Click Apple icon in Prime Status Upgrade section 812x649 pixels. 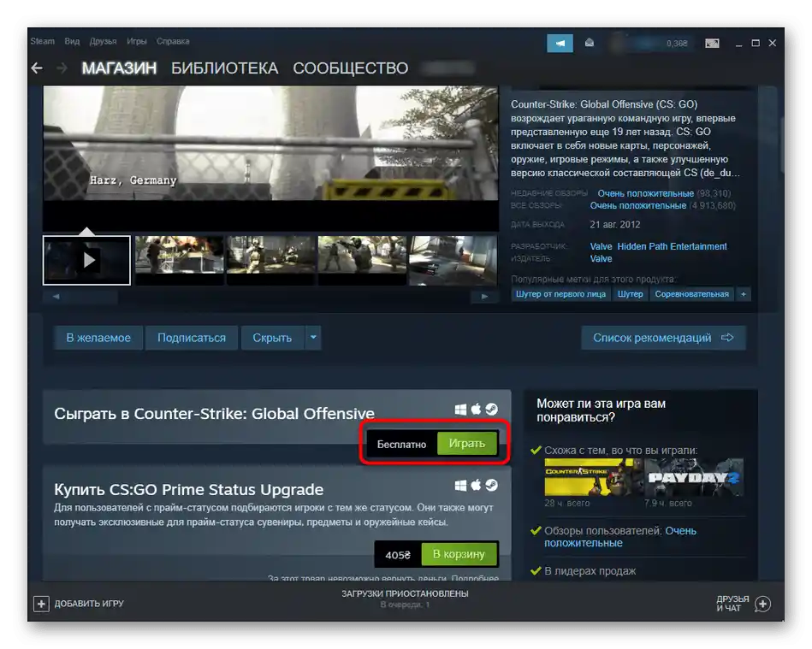tap(476, 485)
